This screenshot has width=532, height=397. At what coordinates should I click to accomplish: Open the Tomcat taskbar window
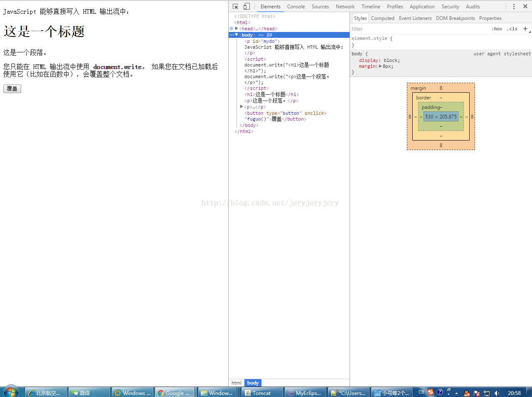pyautogui.click(x=263, y=393)
